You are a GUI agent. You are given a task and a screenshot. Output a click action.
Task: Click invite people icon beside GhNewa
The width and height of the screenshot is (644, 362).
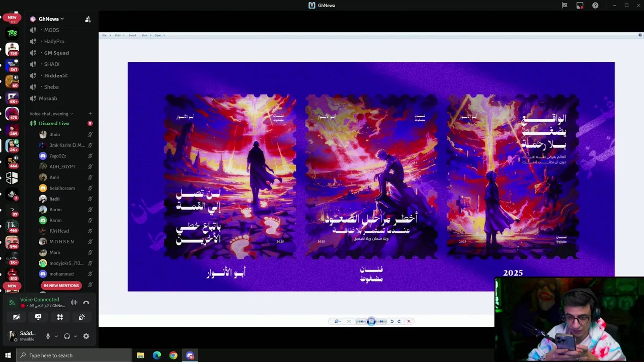[88, 19]
